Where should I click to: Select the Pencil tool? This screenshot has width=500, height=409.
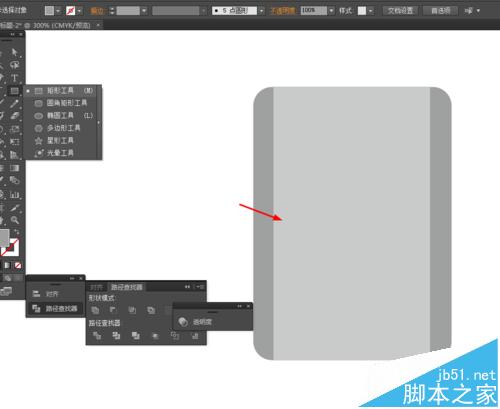[x=15, y=103]
